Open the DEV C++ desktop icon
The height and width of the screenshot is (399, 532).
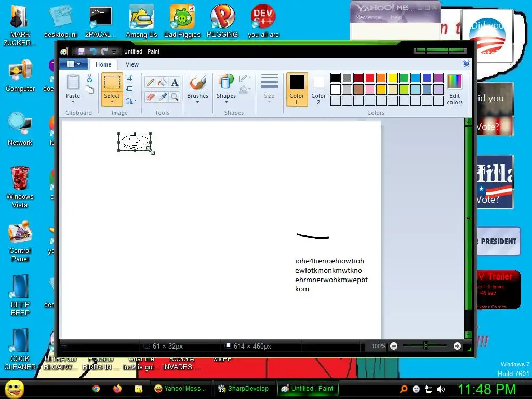263,21
